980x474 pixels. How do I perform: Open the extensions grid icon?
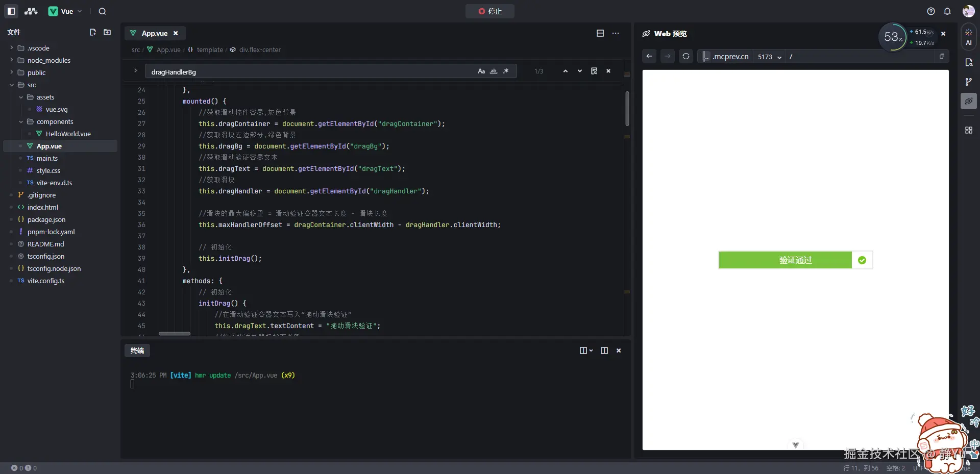pyautogui.click(x=969, y=130)
